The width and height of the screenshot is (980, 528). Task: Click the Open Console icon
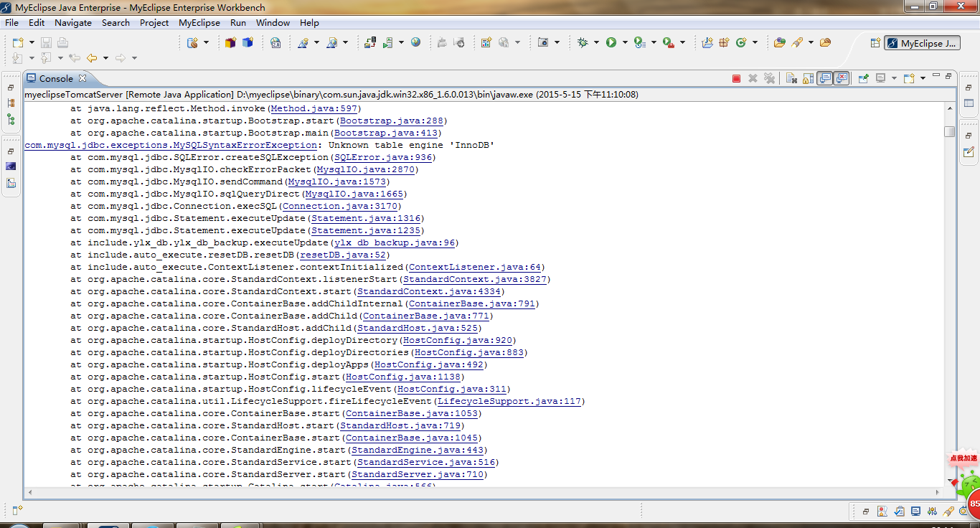[909, 78]
